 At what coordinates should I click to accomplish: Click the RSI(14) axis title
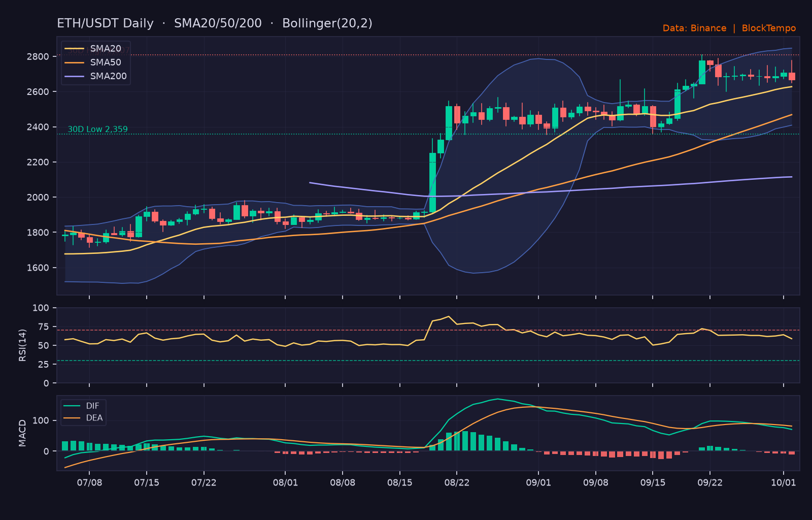[22, 345]
